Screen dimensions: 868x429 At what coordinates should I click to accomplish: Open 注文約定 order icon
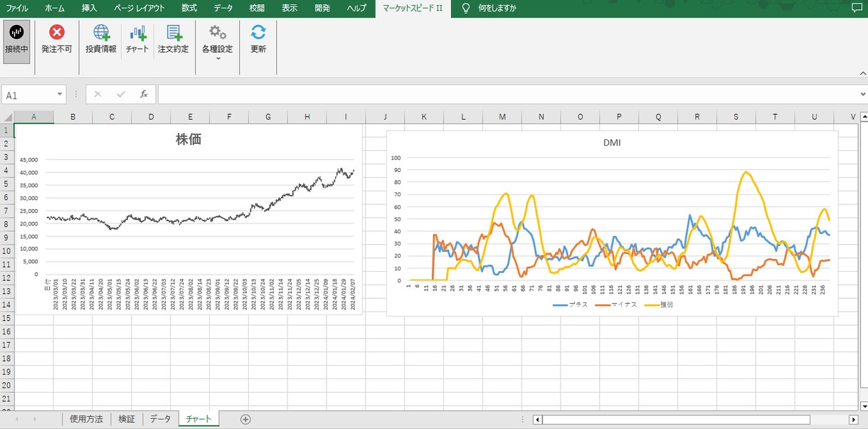174,33
